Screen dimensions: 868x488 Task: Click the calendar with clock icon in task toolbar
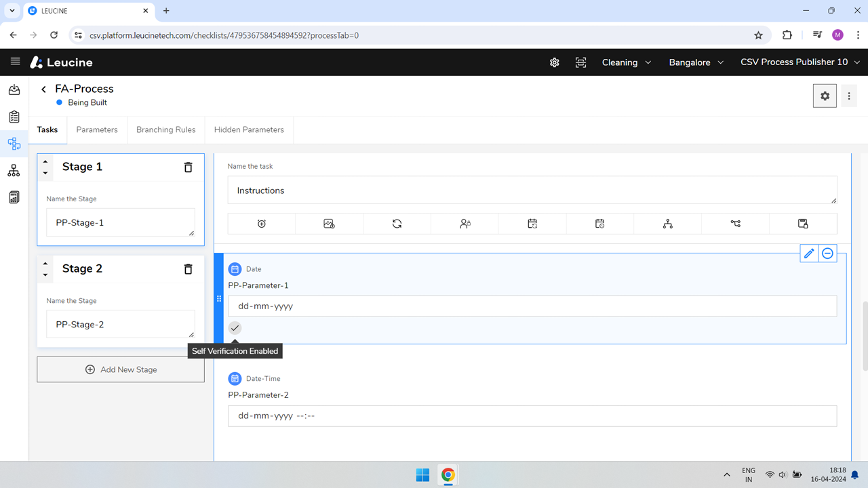tap(600, 224)
